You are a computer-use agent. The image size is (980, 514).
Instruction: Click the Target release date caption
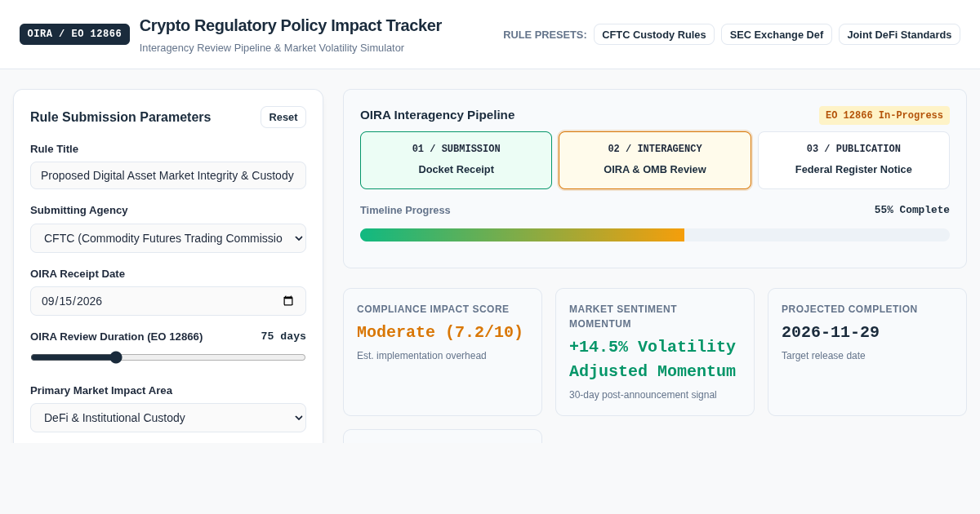pos(823,356)
